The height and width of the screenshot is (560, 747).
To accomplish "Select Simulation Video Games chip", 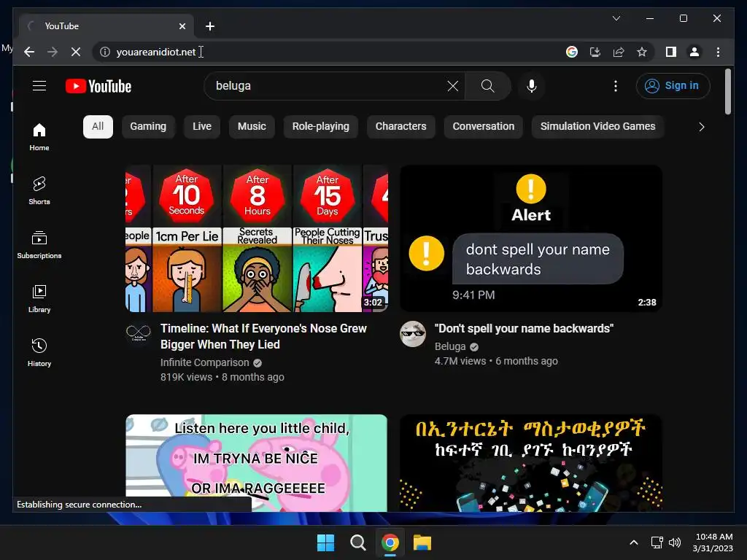I will point(597,127).
